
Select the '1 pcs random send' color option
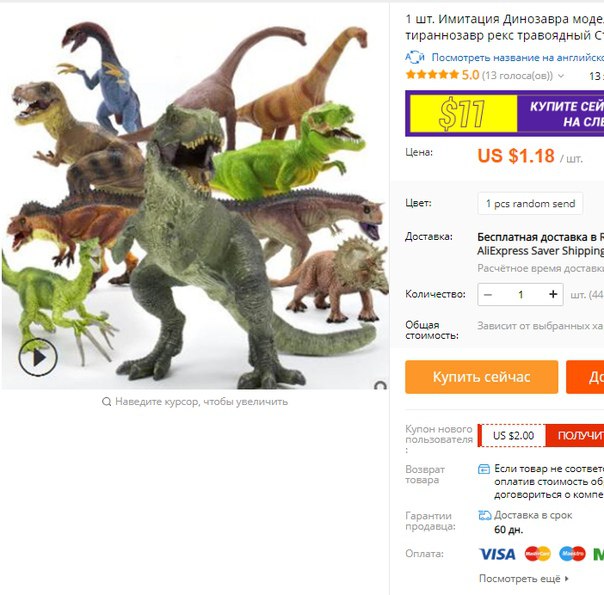530,203
